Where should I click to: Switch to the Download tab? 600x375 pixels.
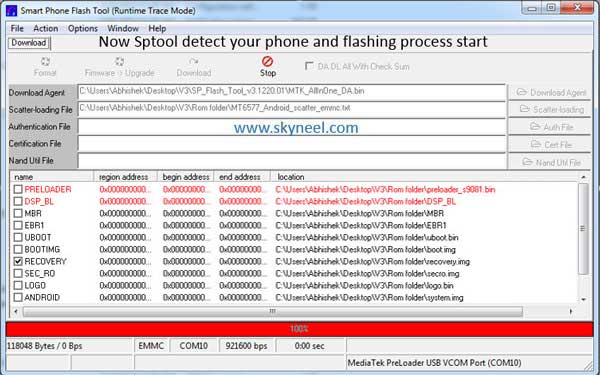click(x=29, y=43)
